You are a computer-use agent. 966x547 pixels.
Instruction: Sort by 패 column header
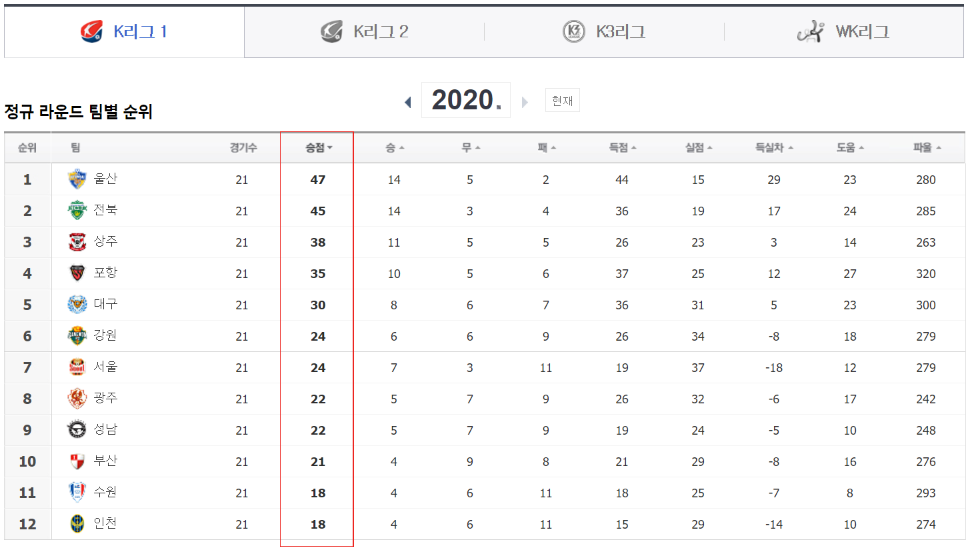point(546,148)
